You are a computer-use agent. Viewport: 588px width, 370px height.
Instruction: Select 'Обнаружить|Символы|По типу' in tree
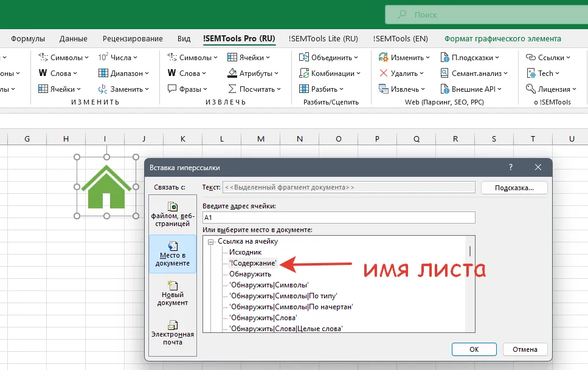(x=283, y=296)
